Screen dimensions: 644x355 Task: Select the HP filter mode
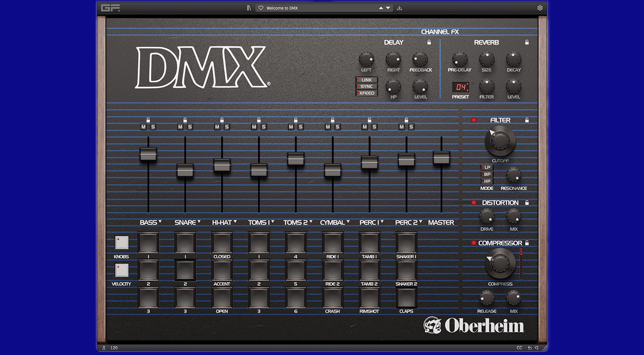(x=486, y=181)
